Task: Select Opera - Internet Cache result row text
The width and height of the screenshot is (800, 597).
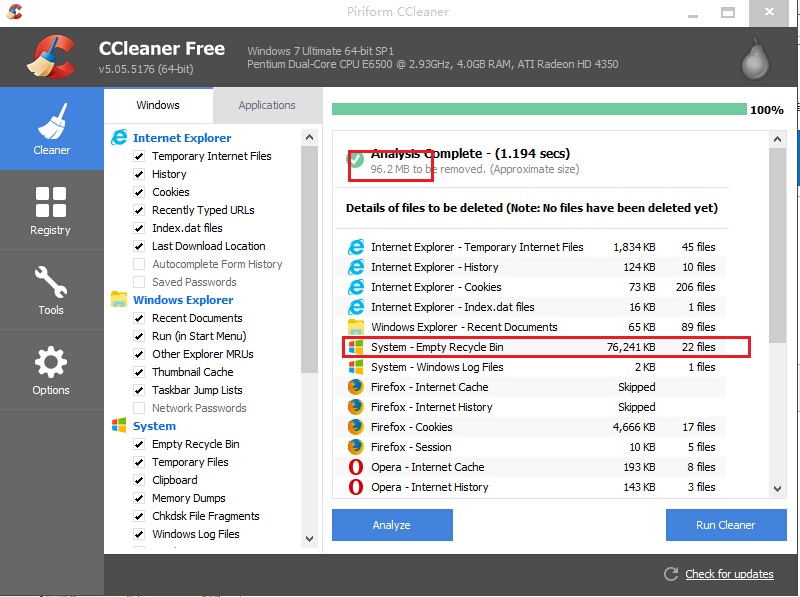Action: coord(428,467)
